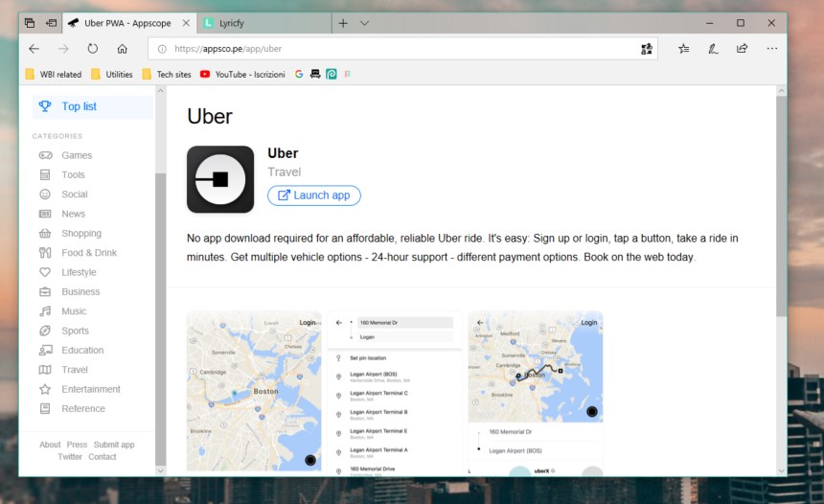Click the Shopping basket icon
824x504 pixels.
[x=45, y=234]
